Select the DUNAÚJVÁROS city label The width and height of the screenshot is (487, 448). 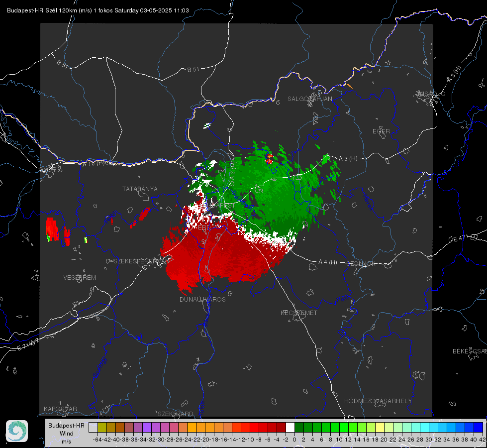pos(202,299)
